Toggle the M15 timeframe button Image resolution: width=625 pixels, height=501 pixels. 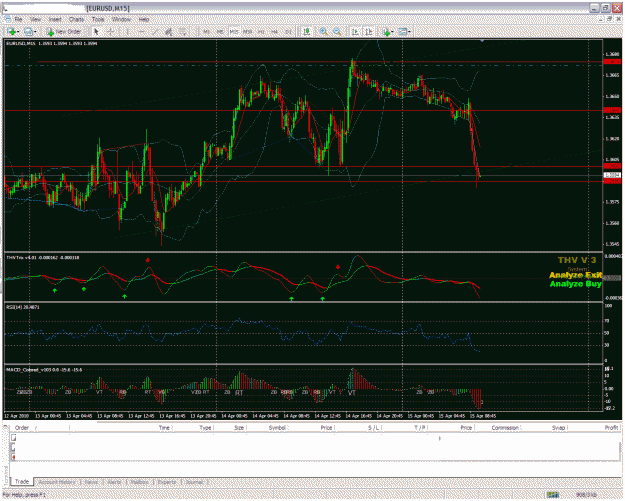click(x=234, y=31)
